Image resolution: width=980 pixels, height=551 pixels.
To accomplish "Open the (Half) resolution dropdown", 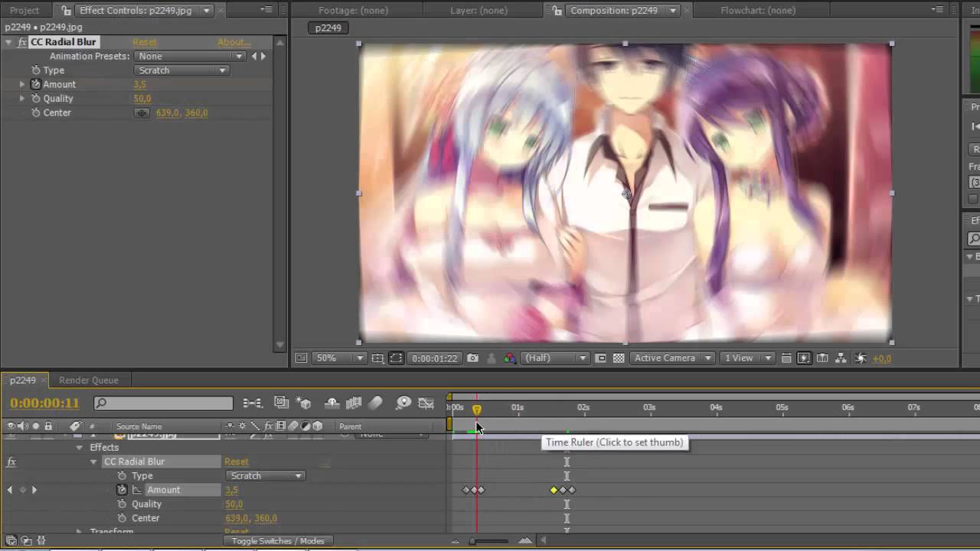I will point(555,358).
